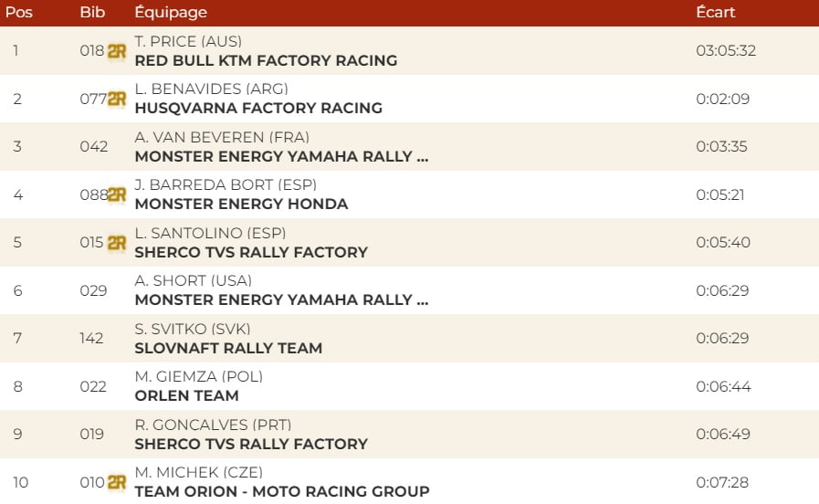Click the winning time 03:05:32
Viewport: 819px width, 504px height.
[x=725, y=51]
